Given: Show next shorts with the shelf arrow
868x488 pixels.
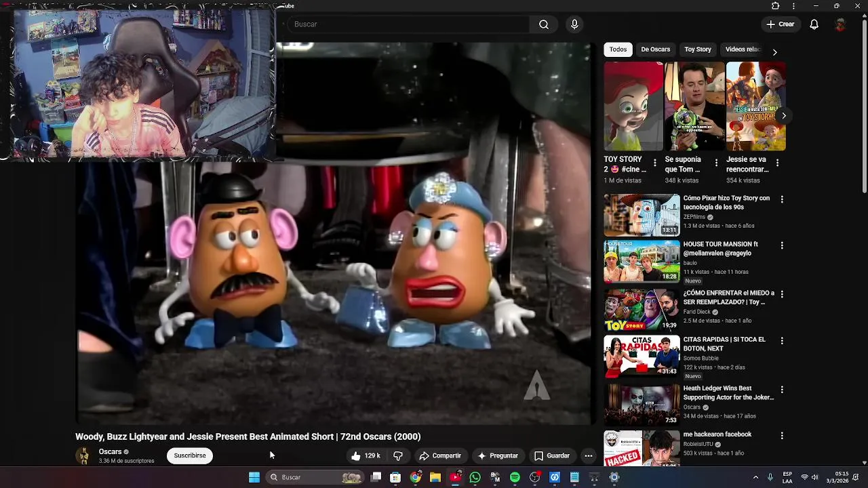Looking at the screenshot, I should tap(783, 116).
